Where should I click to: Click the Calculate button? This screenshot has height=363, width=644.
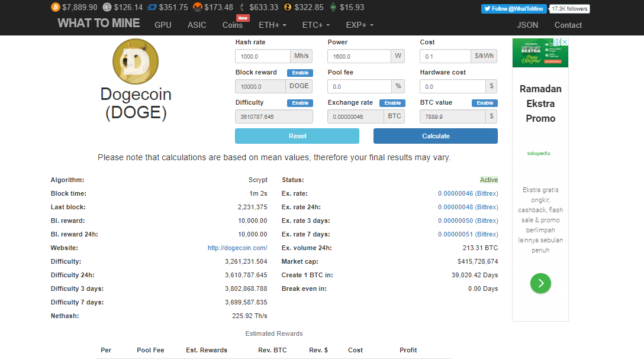click(x=436, y=136)
